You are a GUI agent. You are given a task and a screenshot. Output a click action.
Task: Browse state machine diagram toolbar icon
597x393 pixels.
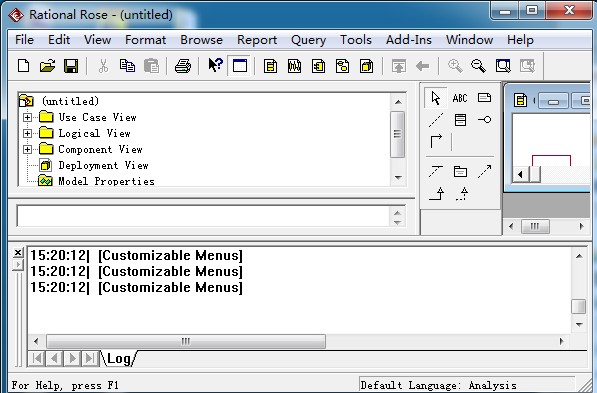342,66
